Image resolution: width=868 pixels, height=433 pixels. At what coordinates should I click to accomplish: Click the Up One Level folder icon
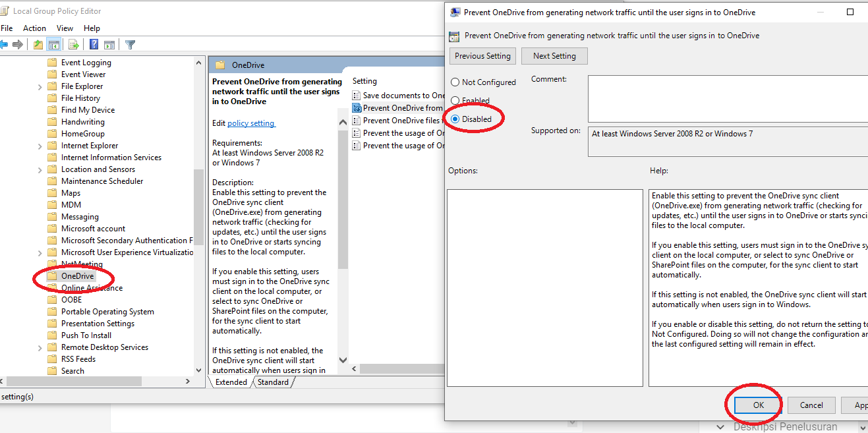pos(38,45)
